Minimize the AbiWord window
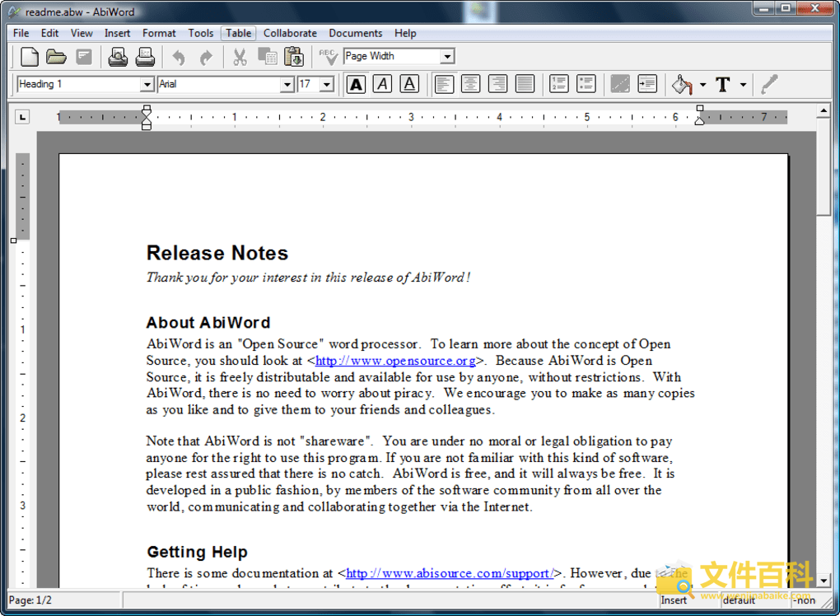 763,8
